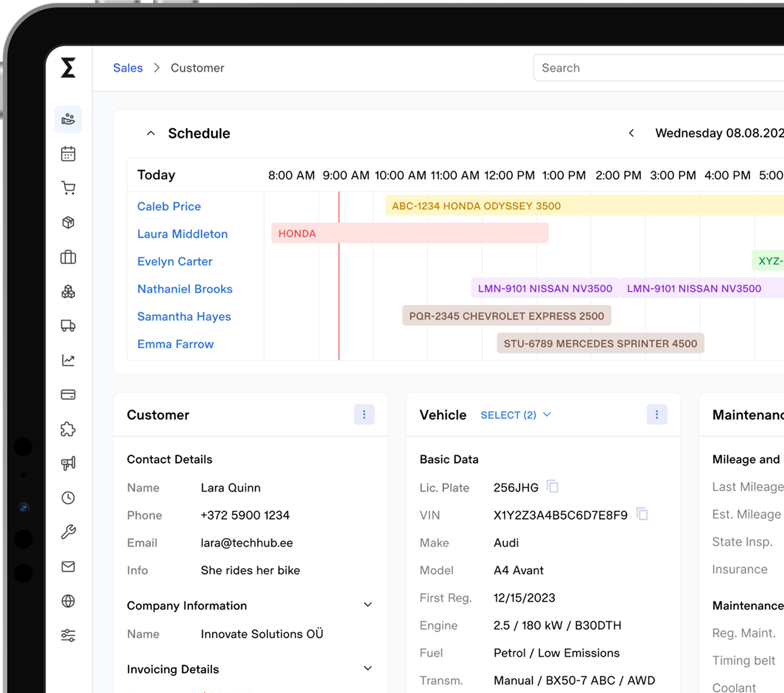Open the line chart analytics icon
The width and height of the screenshot is (784, 693).
[x=68, y=360]
